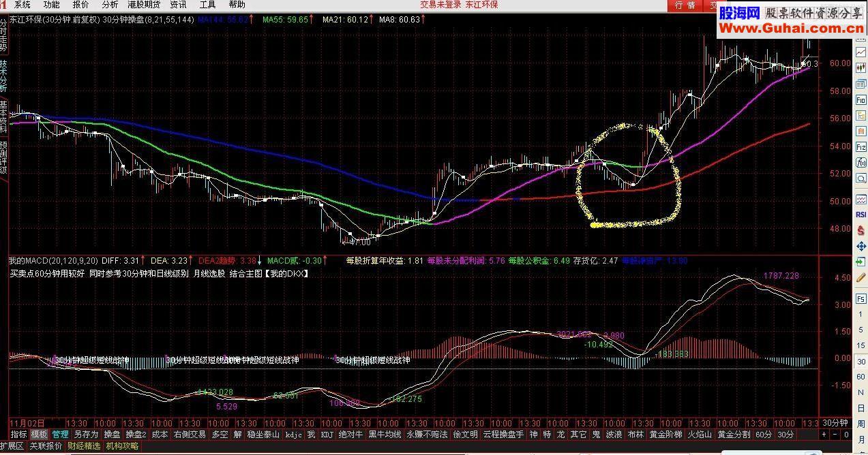868x455 pixels.
Task: Click the 模板 button in bottom bar
Action: (40, 435)
